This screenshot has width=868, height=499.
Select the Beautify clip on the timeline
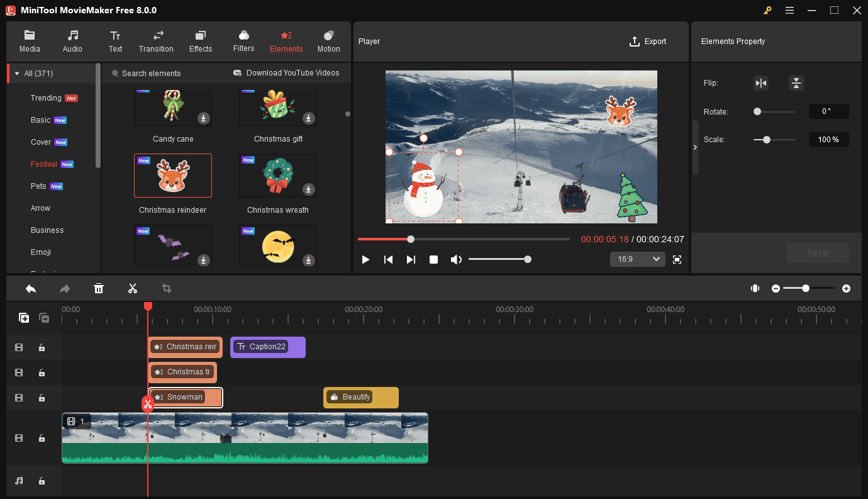point(361,397)
